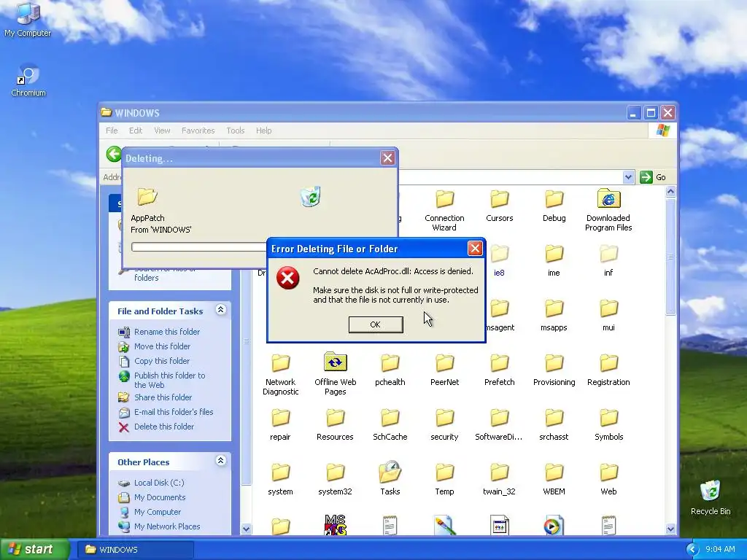Click the WINDOWS taskbar button

tap(135, 550)
